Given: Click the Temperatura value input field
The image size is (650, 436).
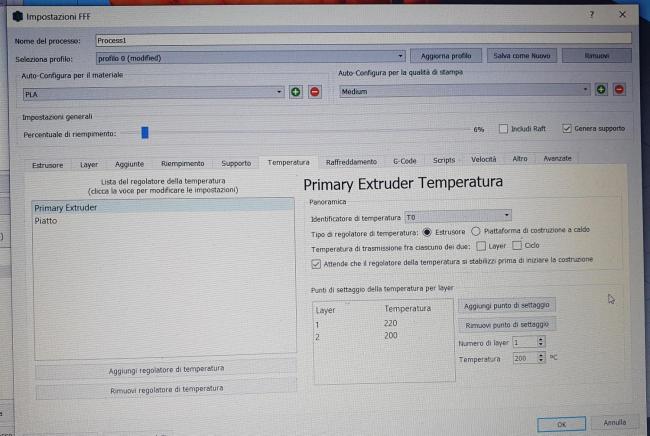Looking at the screenshot, I should coord(525,358).
